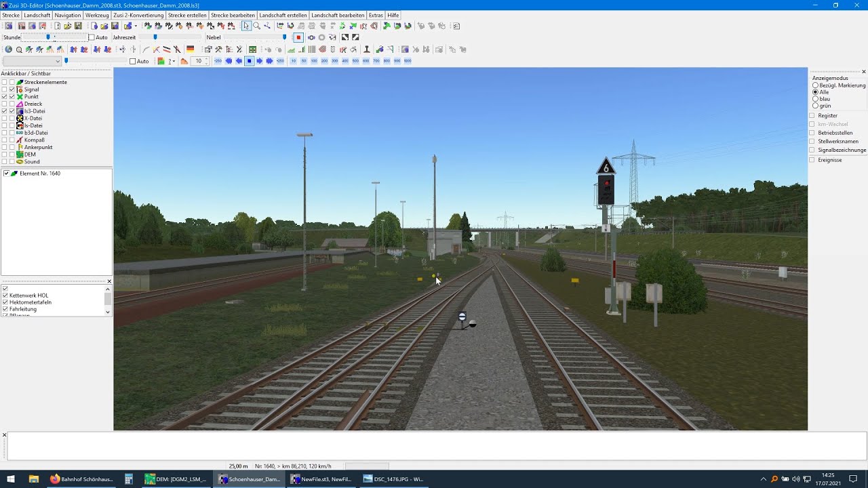Check the Element Nr. 1640 checkbox
The height and width of the screenshot is (488, 868).
[6, 174]
